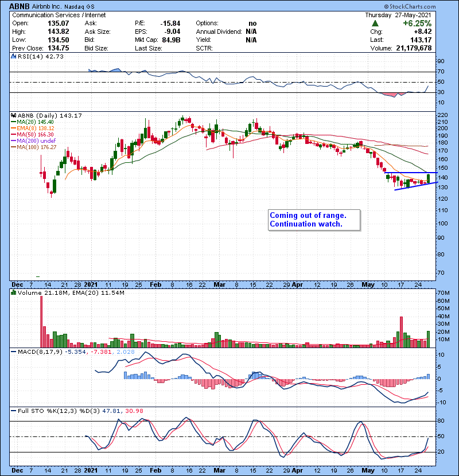
Task: Click the Chg value +8.42
Action: click(x=422, y=32)
